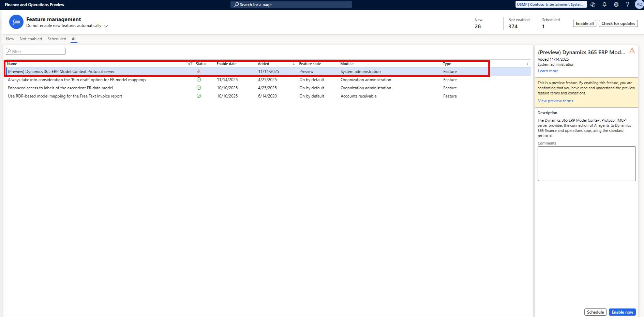Screen dimensions: 644x317
Task: Open the View preview terms link
Action: pos(555,101)
